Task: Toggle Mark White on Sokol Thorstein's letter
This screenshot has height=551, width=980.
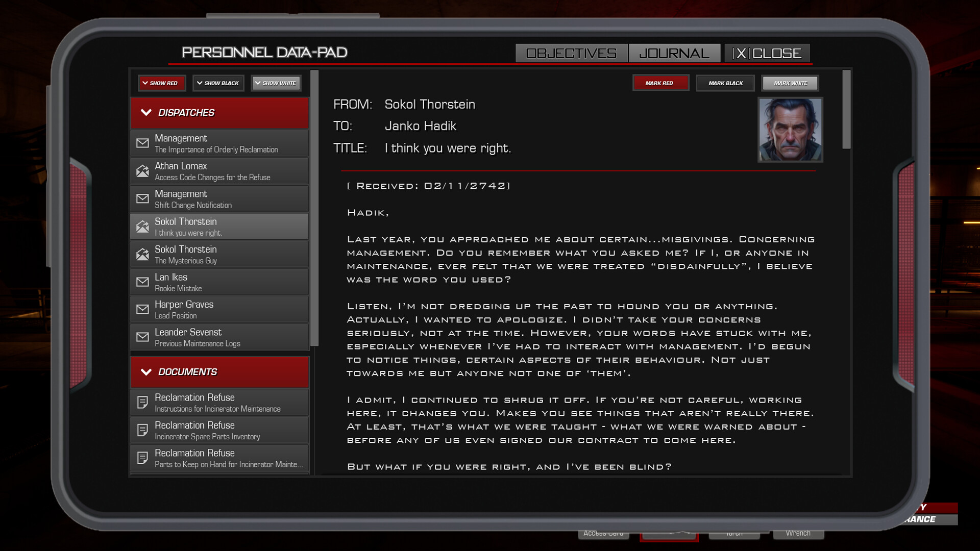Action: coord(790,83)
